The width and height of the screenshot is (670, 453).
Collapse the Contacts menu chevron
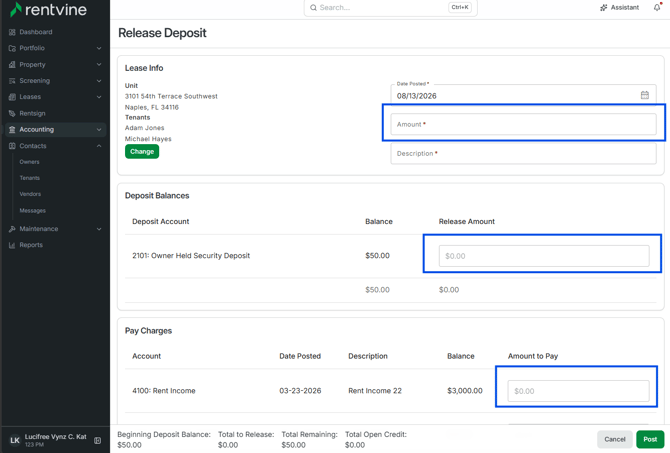click(99, 146)
